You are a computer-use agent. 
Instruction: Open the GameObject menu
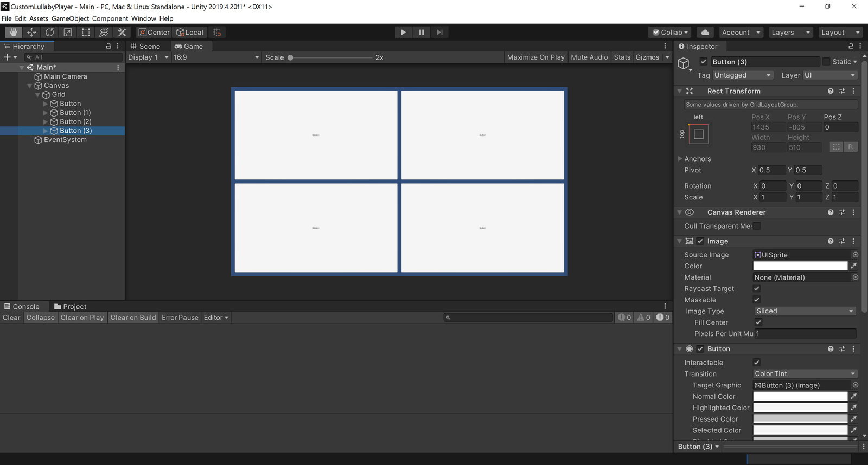[x=70, y=18]
